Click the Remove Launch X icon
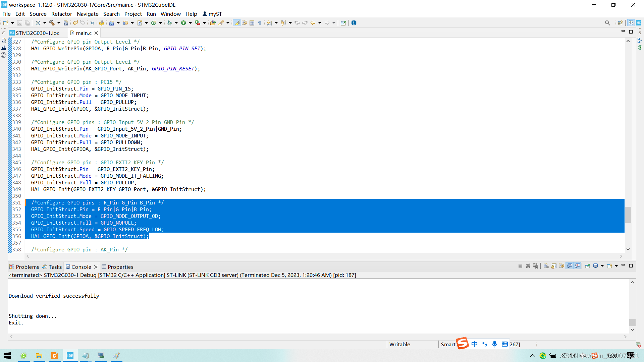Screen dimensions: 644x362 click(x=528, y=266)
